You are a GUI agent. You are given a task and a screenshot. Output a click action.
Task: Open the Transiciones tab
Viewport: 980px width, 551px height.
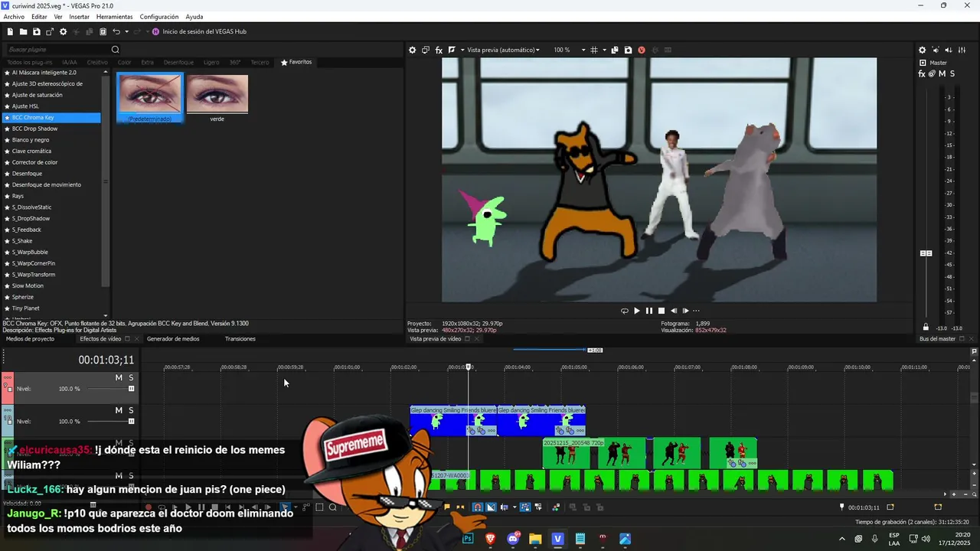(240, 339)
